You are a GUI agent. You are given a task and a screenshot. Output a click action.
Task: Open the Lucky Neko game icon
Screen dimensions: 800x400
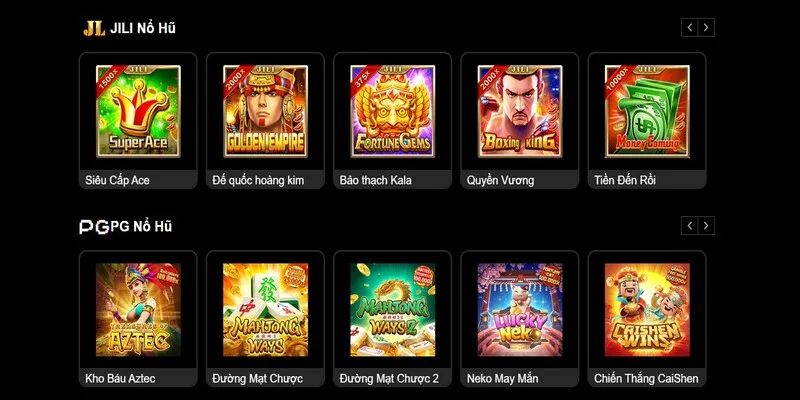520,310
